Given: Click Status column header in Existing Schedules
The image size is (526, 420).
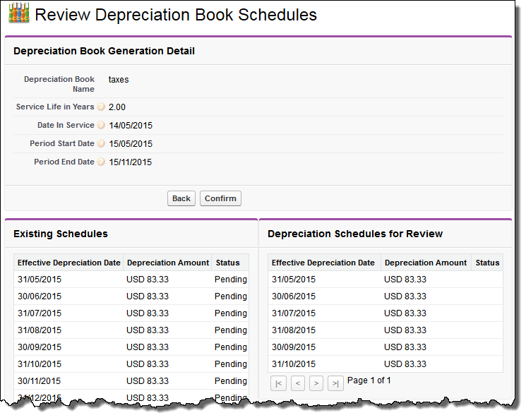Looking at the screenshot, I should [228, 263].
